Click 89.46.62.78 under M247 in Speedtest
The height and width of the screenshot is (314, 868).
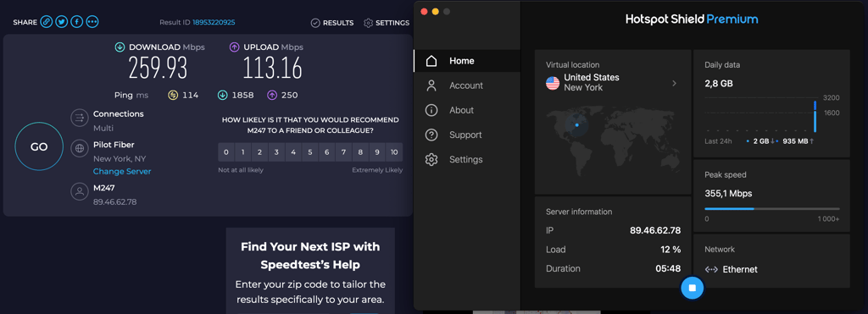tap(114, 201)
